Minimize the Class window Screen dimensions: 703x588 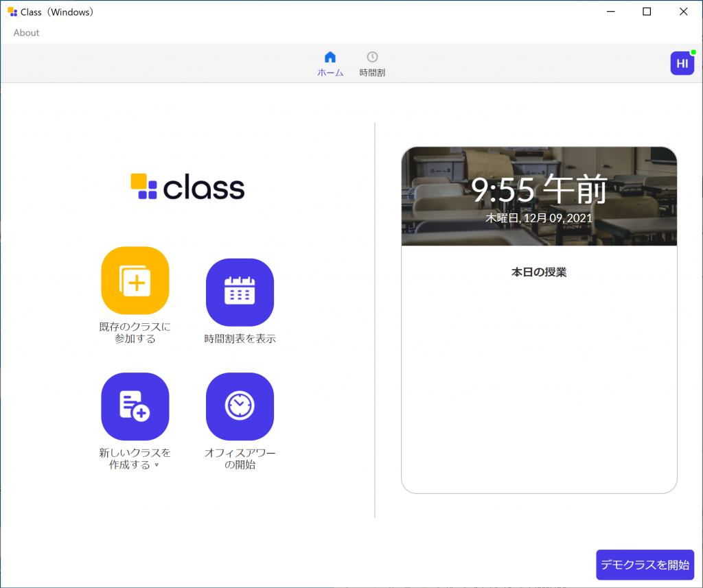point(610,12)
